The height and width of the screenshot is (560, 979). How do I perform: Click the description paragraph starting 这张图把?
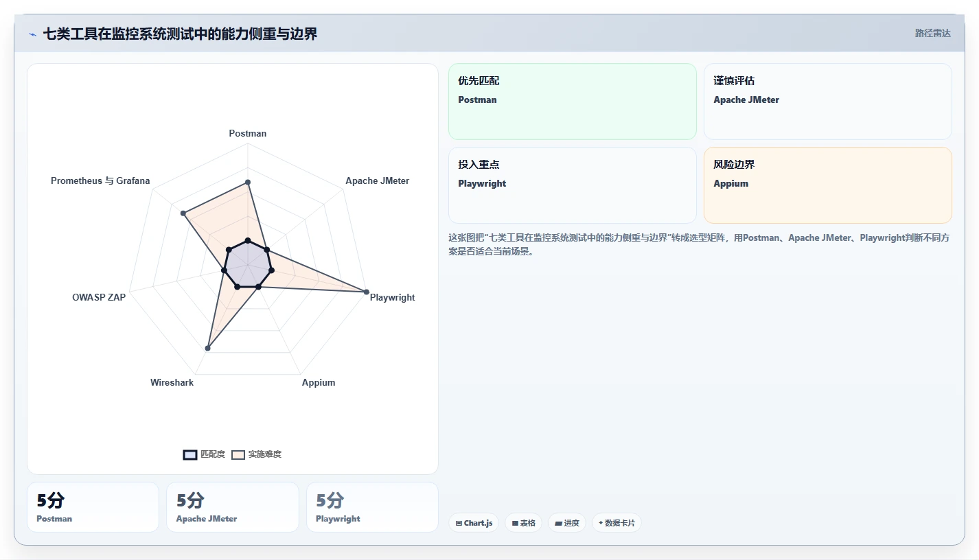pyautogui.click(x=700, y=244)
